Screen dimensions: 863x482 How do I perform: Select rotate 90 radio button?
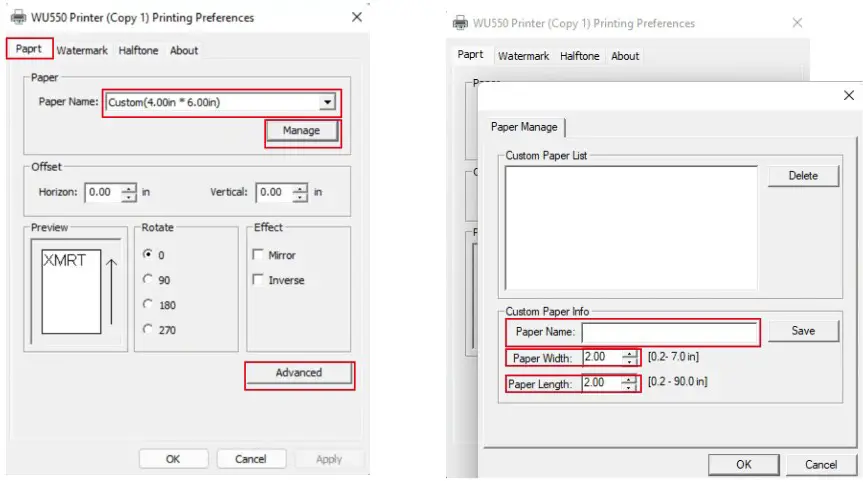148,279
